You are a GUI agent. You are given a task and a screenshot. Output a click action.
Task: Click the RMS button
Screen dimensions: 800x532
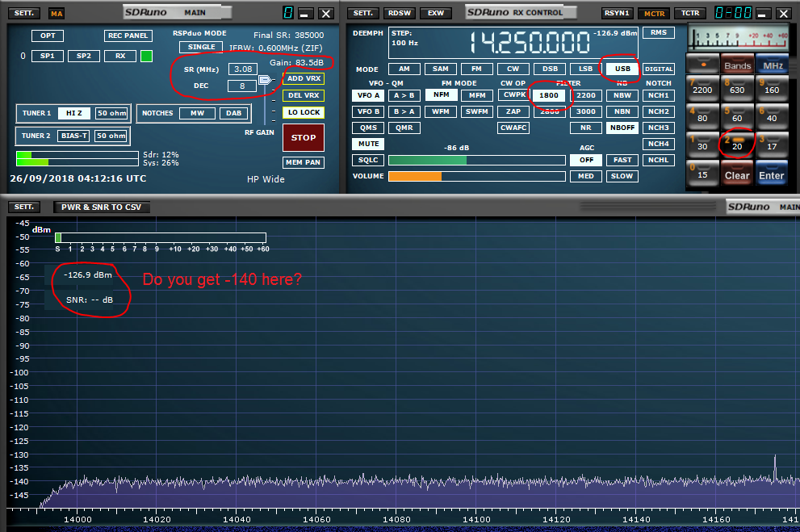pos(659,32)
